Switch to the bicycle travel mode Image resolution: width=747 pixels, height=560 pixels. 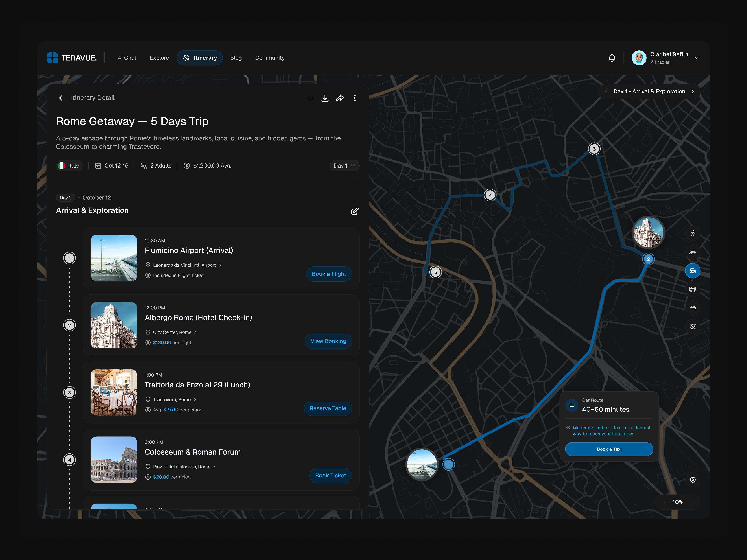click(693, 252)
